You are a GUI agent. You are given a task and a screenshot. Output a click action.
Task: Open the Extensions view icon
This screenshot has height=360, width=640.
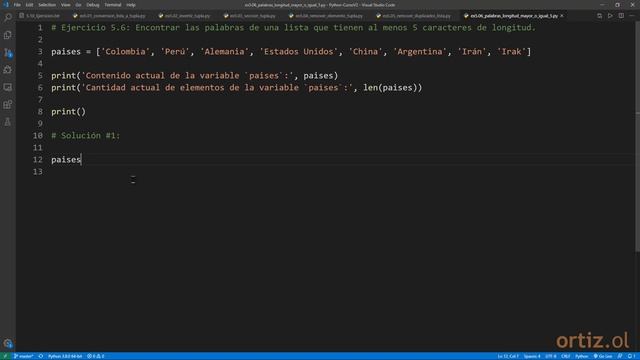8,104
